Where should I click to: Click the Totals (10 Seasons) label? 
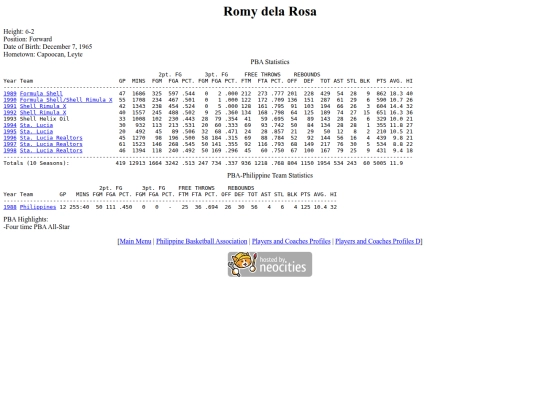click(x=36, y=163)
